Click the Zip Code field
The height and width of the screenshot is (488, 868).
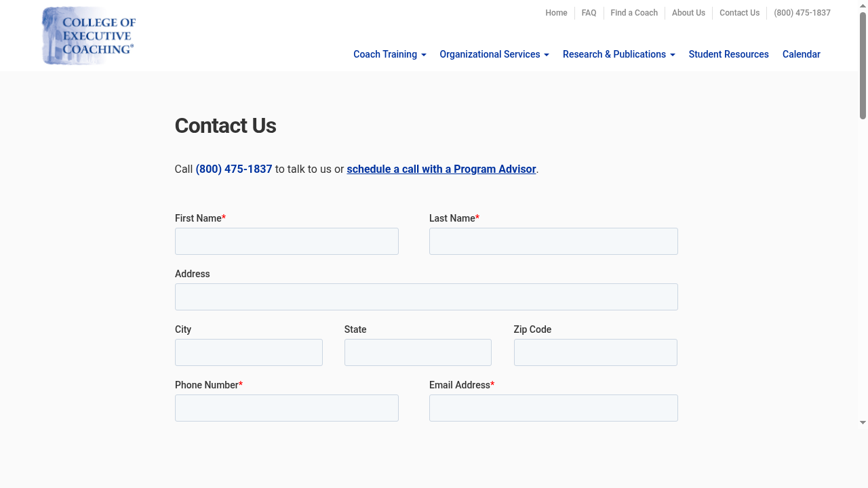click(x=595, y=352)
